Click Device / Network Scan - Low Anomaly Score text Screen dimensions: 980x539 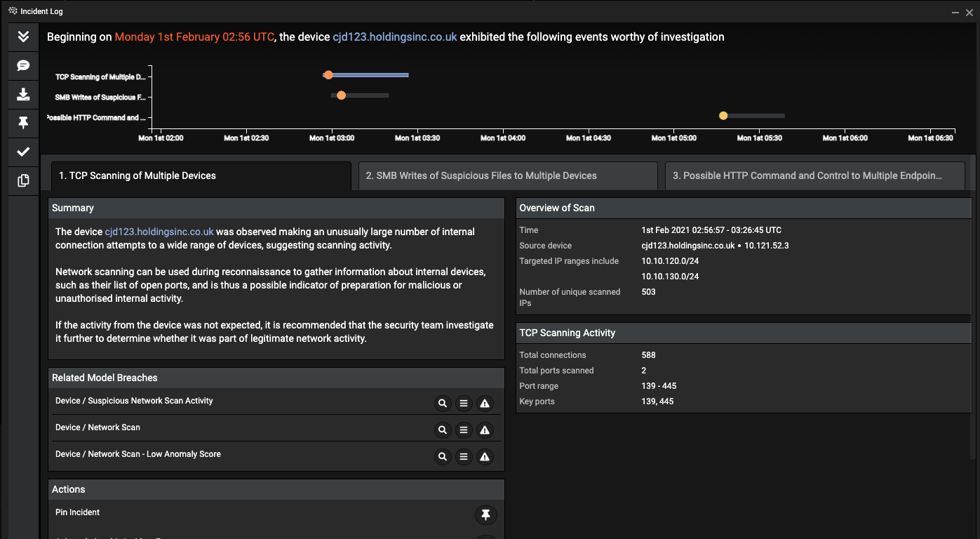tap(138, 454)
